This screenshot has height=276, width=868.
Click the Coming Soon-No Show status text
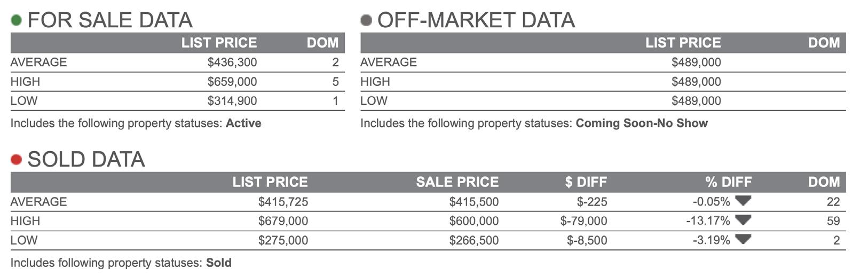click(x=642, y=123)
